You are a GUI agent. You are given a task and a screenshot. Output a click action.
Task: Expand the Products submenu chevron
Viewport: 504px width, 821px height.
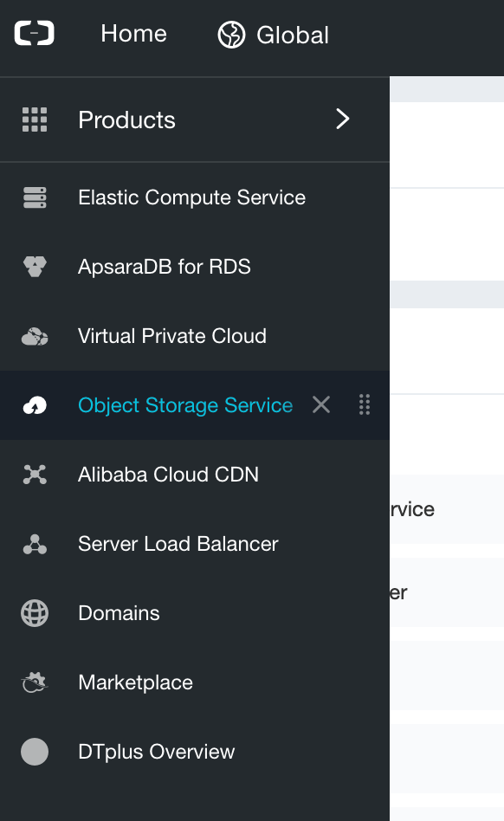[x=342, y=119]
